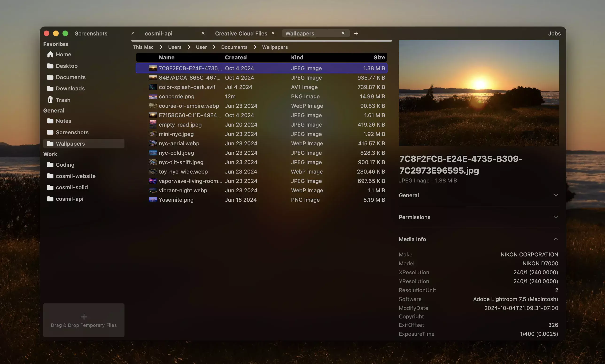The height and width of the screenshot is (364, 605).
Task: Click the Yosemite.png thumbnail icon
Action: pos(153,200)
